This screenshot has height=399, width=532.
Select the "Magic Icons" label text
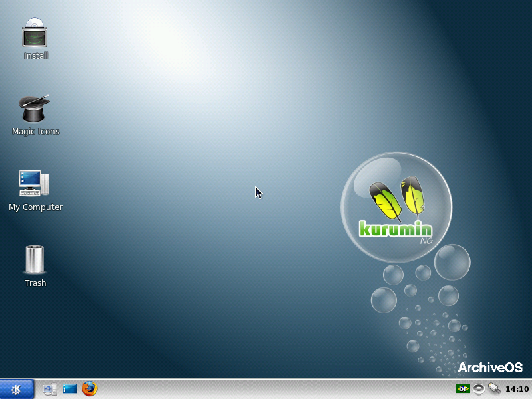pos(36,131)
